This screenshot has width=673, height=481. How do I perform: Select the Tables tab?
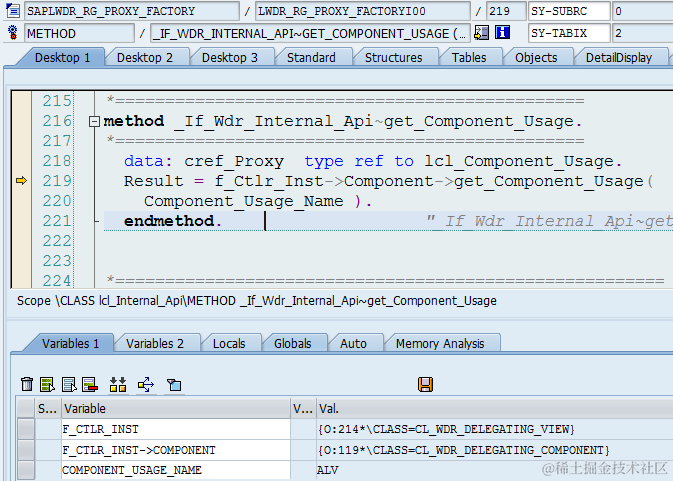tap(469, 57)
